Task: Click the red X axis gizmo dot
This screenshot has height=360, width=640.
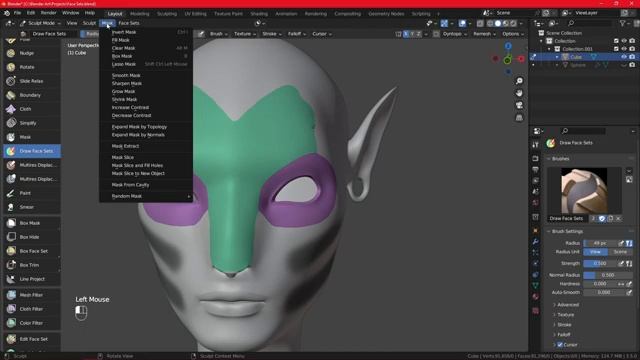Action: click(x=521, y=59)
